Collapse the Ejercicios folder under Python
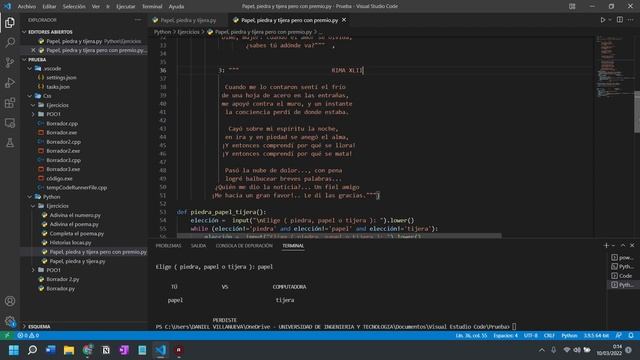Screen dimensions: 640x360 pyautogui.click(x=33, y=206)
